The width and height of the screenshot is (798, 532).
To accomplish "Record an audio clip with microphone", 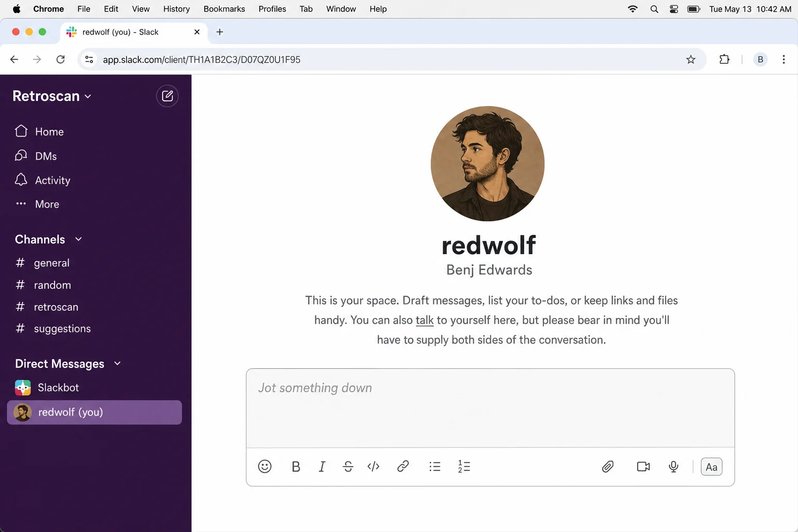I will (x=673, y=467).
